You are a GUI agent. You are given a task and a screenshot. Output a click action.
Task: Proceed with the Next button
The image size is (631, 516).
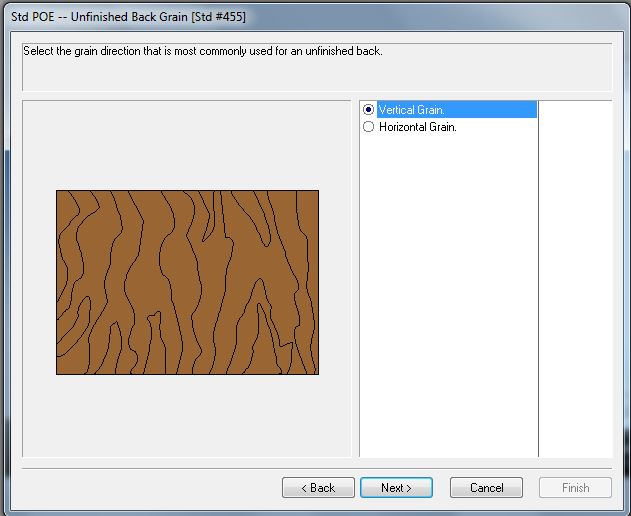pos(396,488)
